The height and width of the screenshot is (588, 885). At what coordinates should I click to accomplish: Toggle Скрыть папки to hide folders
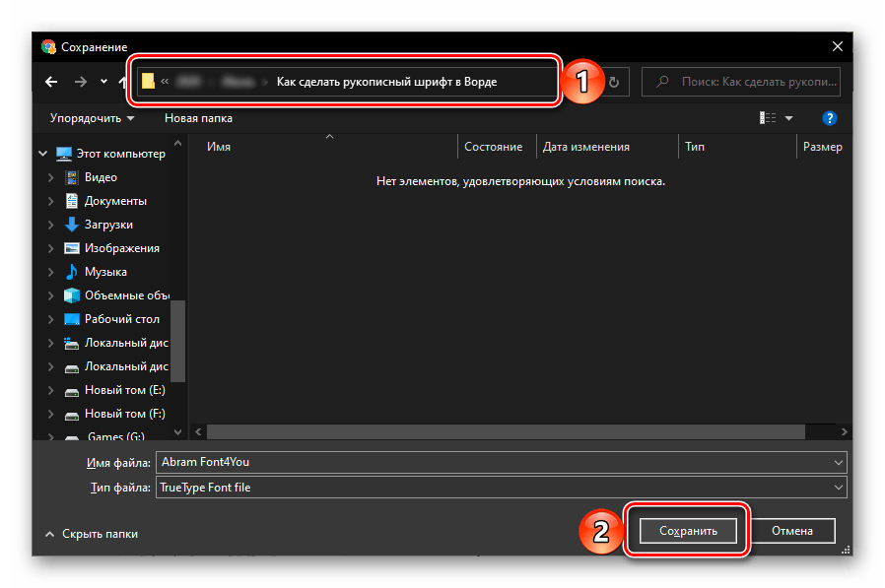[92, 534]
